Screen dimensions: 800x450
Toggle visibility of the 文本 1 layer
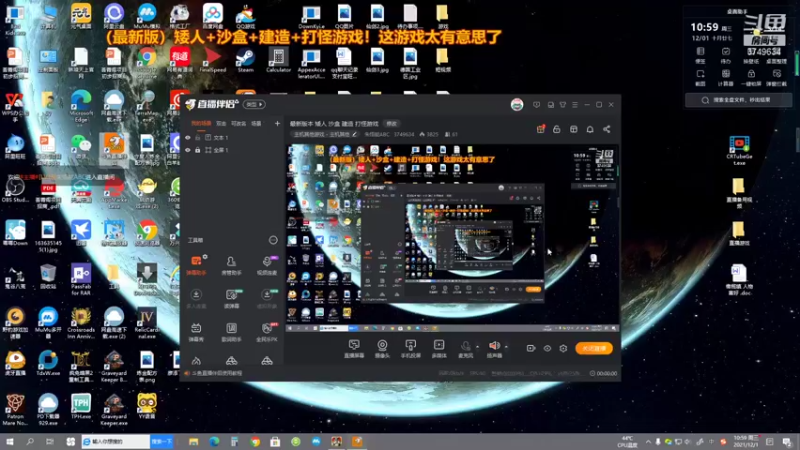coord(188,138)
